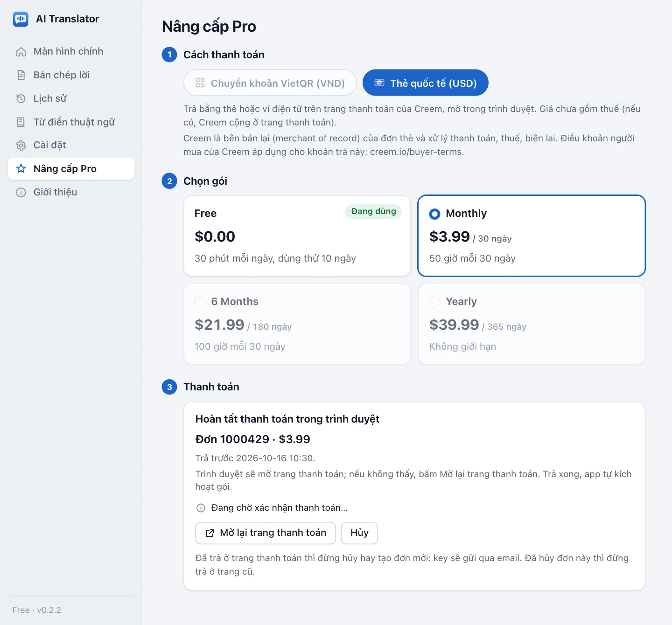Click the Hủy button to cancel order
This screenshot has width=672, height=625.
point(359,533)
